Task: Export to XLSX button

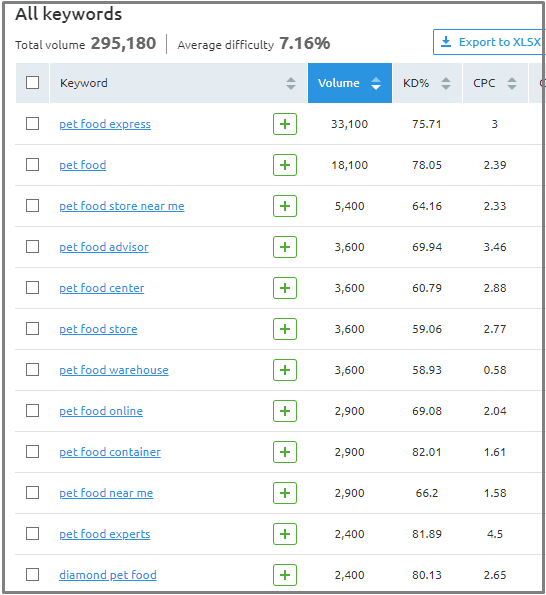Action: click(x=489, y=42)
